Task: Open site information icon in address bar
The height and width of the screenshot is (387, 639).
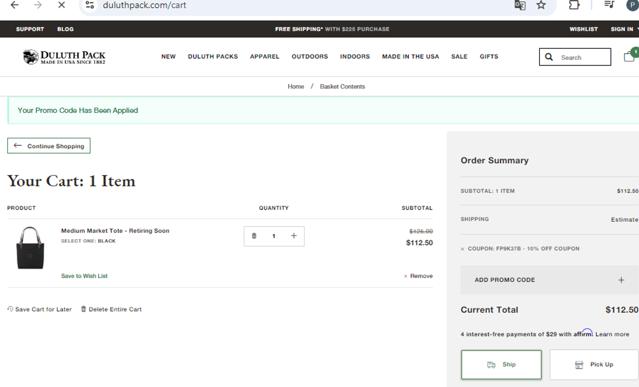Action: (90, 5)
